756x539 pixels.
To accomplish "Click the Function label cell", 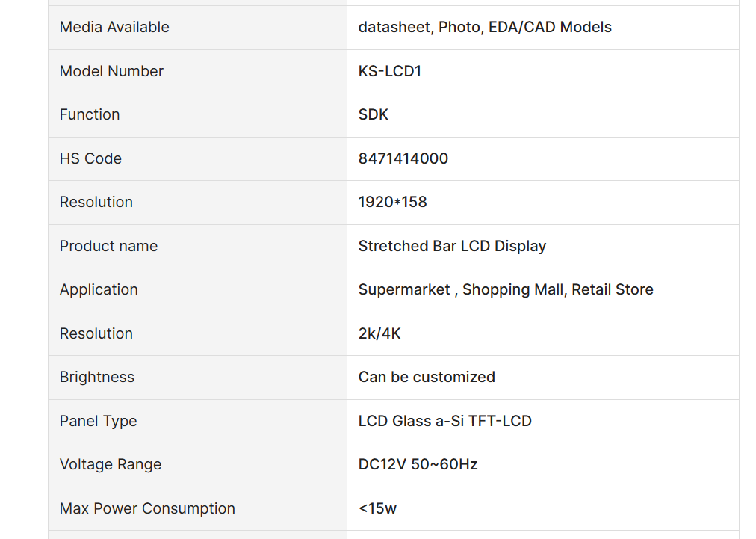I will point(198,115).
